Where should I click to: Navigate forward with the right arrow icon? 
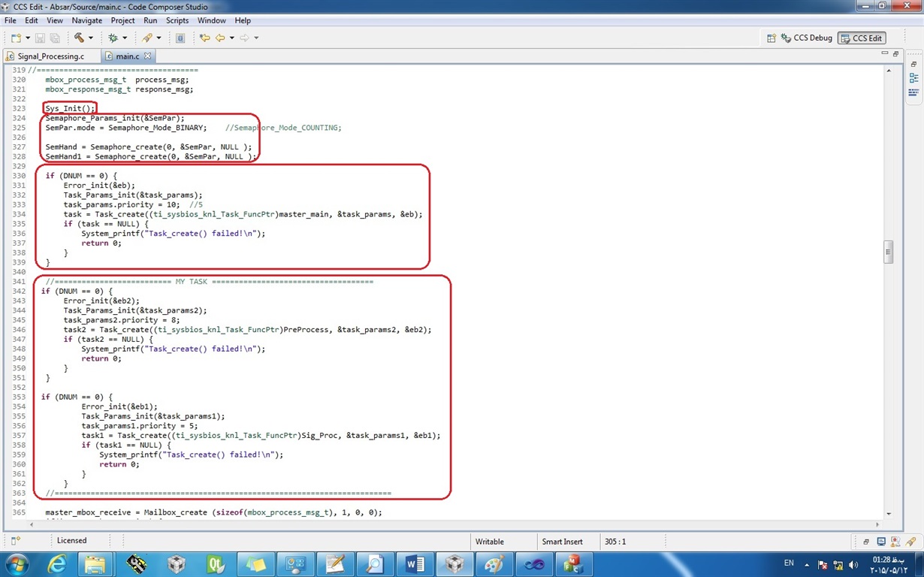(x=244, y=38)
